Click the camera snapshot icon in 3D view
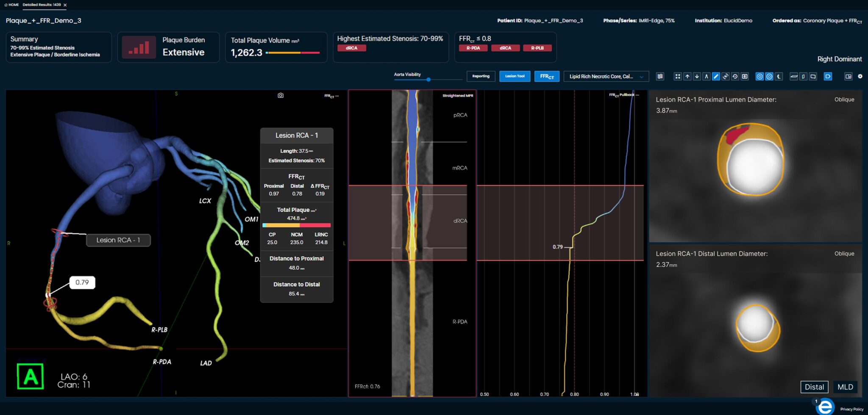This screenshot has width=868, height=415. click(x=281, y=96)
